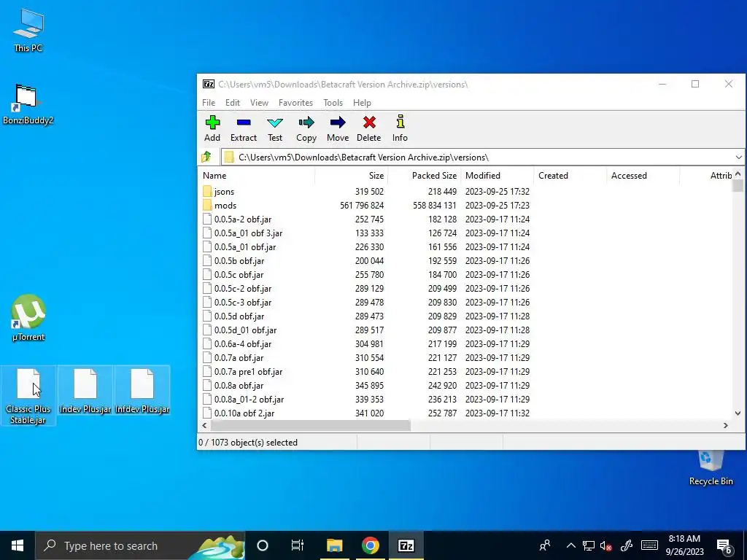Go up one folder level arrow
This screenshot has height=560, width=747.
[x=206, y=157]
